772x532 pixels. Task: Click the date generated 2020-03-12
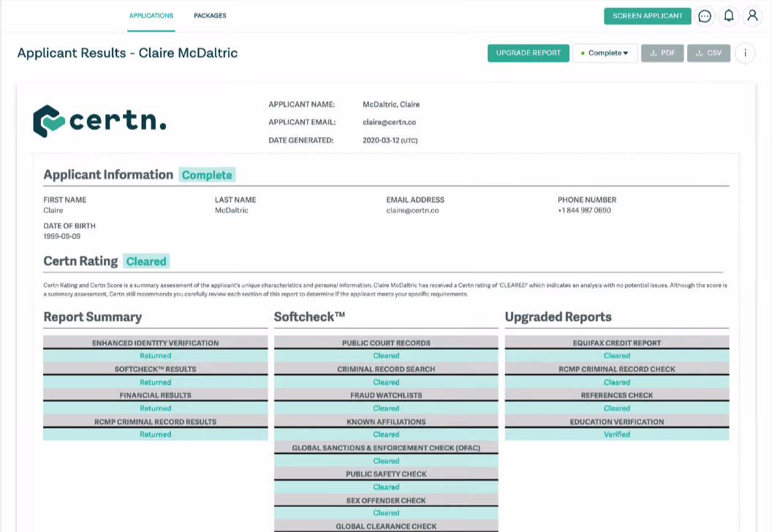point(390,141)
